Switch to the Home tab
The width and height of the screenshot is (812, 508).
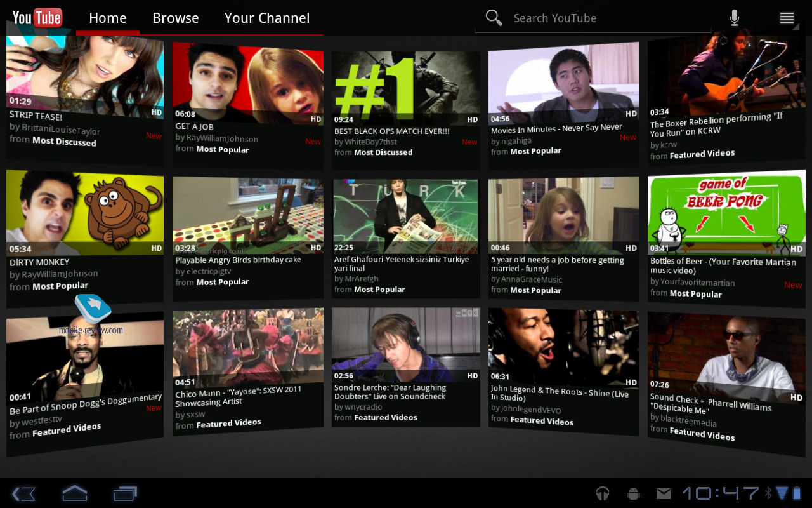[108, 18]
